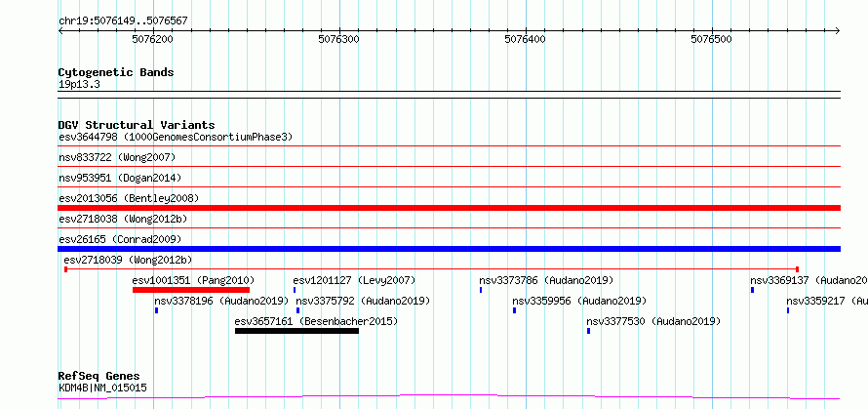Click the blue marker under nsv3369137
This screenshot has width=868, height=409.
click(x=752, y=290)
